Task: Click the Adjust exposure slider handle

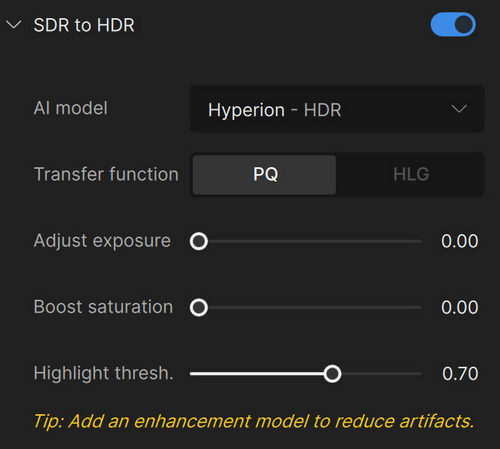Action: [199, 241]
